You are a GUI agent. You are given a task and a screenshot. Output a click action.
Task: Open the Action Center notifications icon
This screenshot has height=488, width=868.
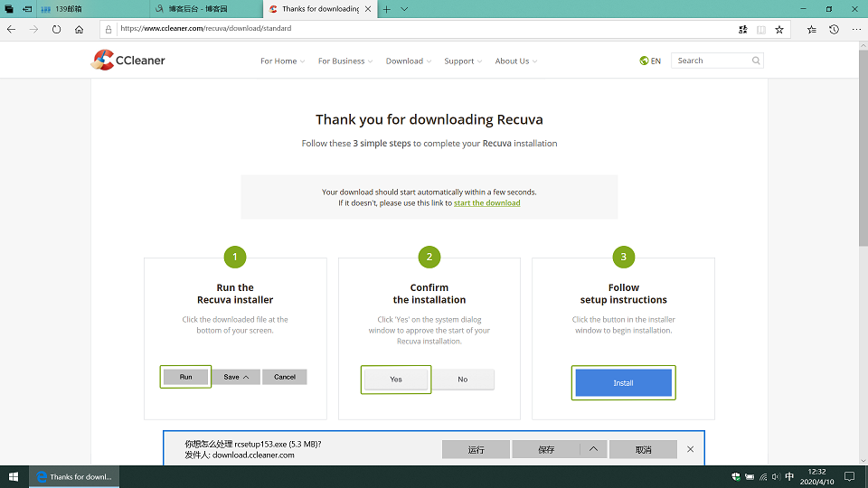click(x=849, y=476)
